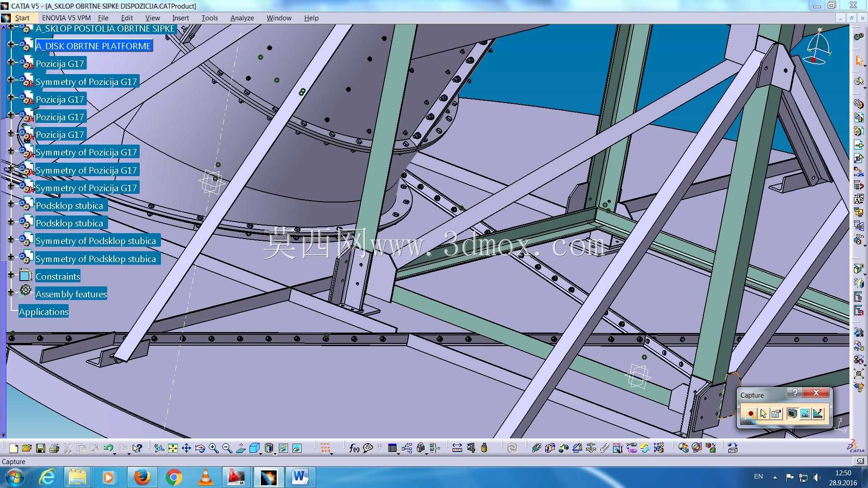
Task: Toggle Pixel Mode in Capture dialog
Action: coord(805,413)
